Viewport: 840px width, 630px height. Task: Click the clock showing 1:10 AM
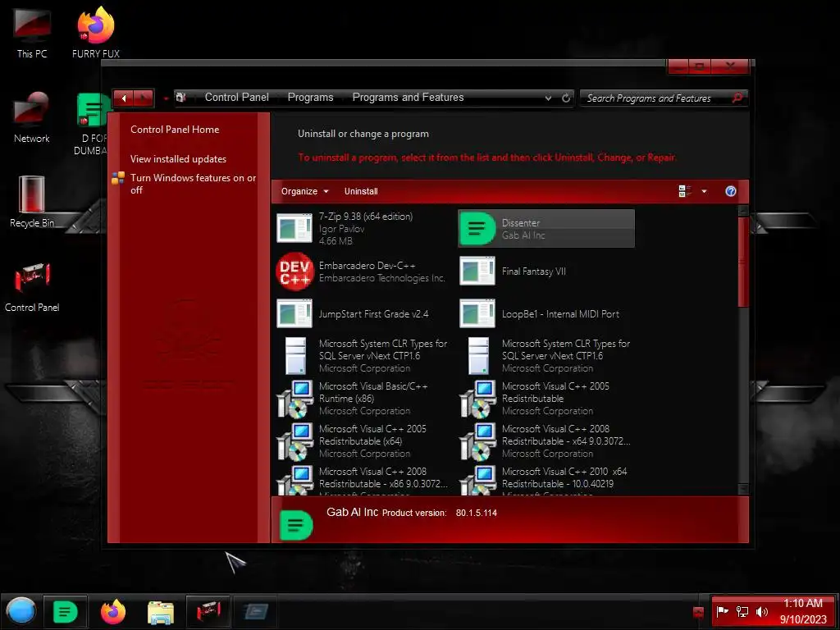point(802,603)
